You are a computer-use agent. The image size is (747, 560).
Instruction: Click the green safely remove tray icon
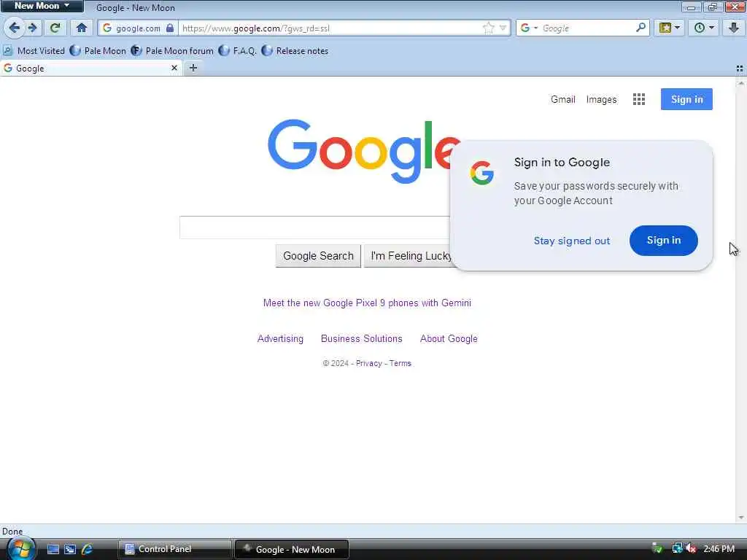tap(657, 548)
